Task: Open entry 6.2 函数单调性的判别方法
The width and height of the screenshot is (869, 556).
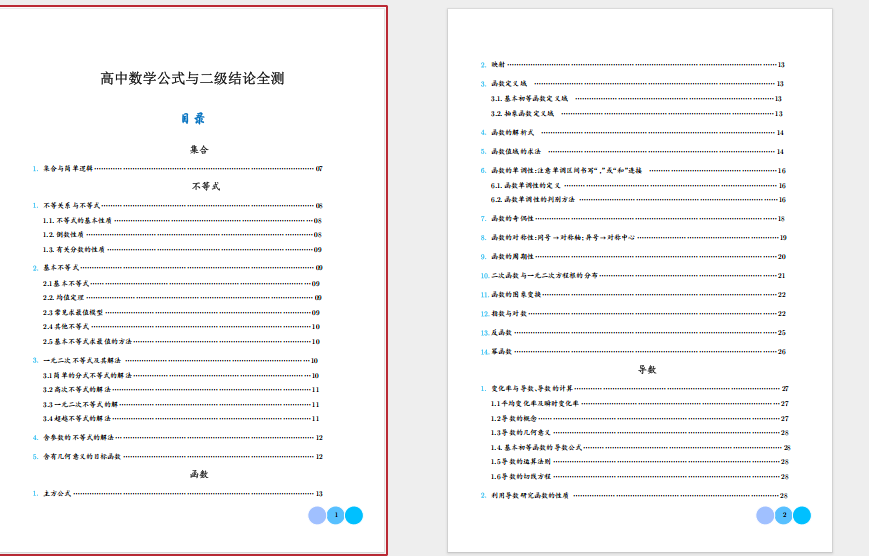Action: click(x=638, y=200)
